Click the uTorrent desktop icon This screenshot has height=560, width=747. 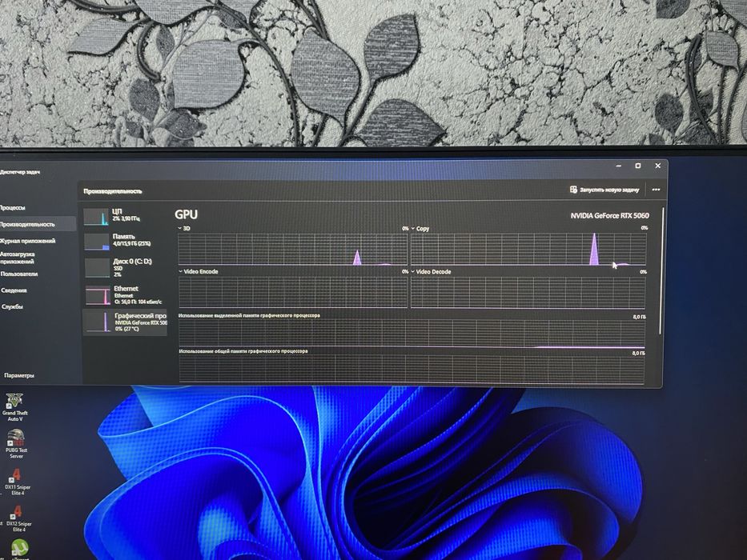(19, 549)
